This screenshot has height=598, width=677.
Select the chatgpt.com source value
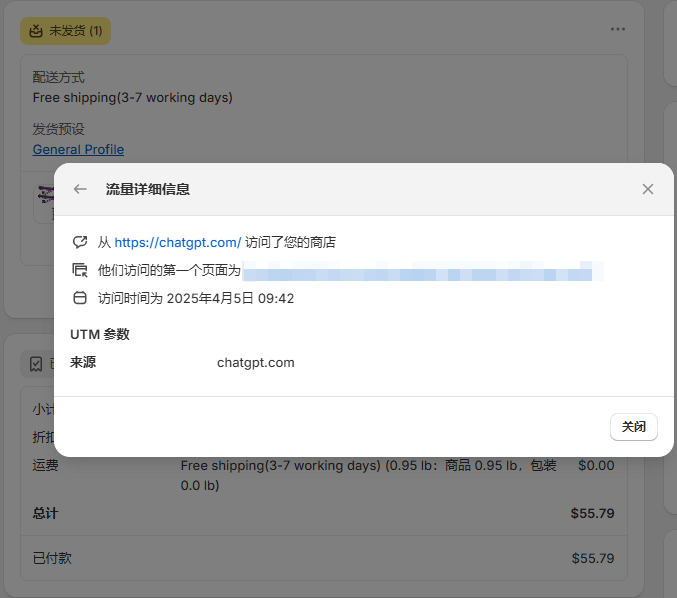(x=256, y=363)
